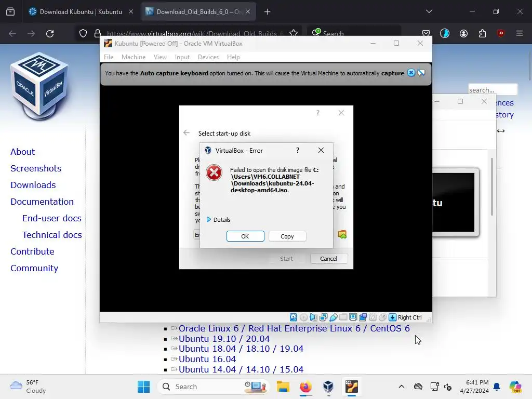Open the Extensions puzzle icon
This screenshot has width=532, height=399.
482,33
